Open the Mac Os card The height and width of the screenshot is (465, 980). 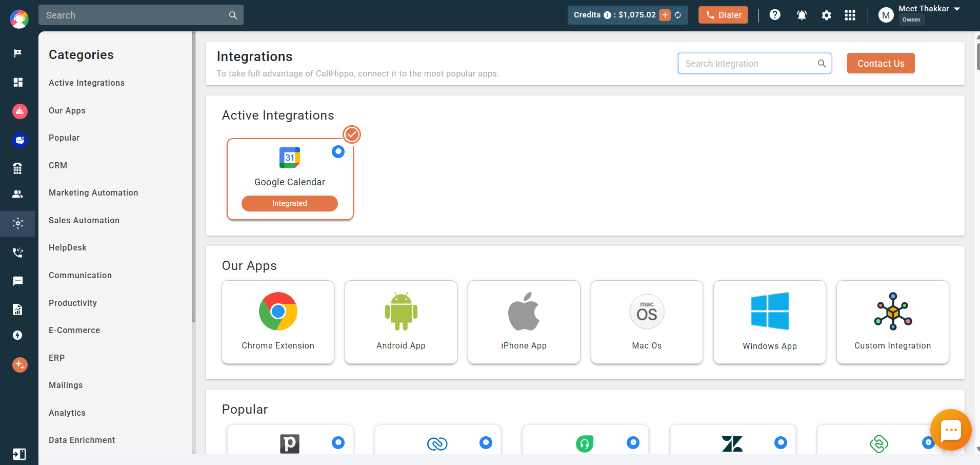(647, 322)
